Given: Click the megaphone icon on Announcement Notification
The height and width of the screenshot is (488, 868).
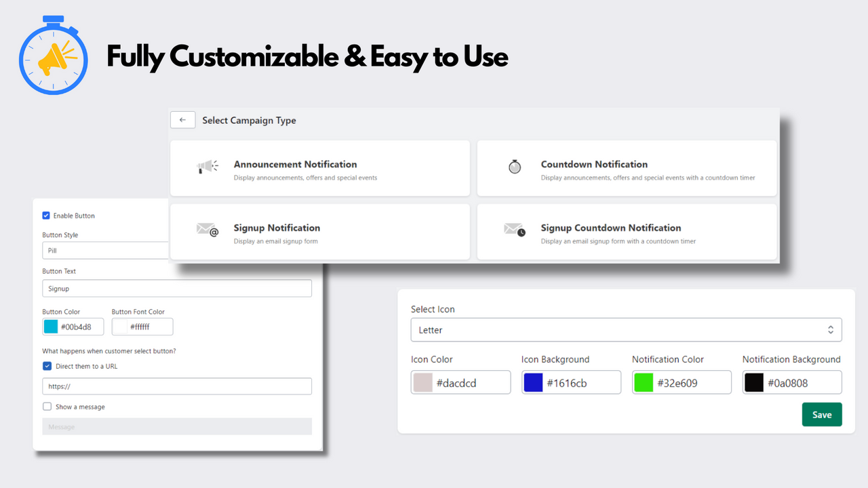Looking at the screenshot, I should point(208,167).
